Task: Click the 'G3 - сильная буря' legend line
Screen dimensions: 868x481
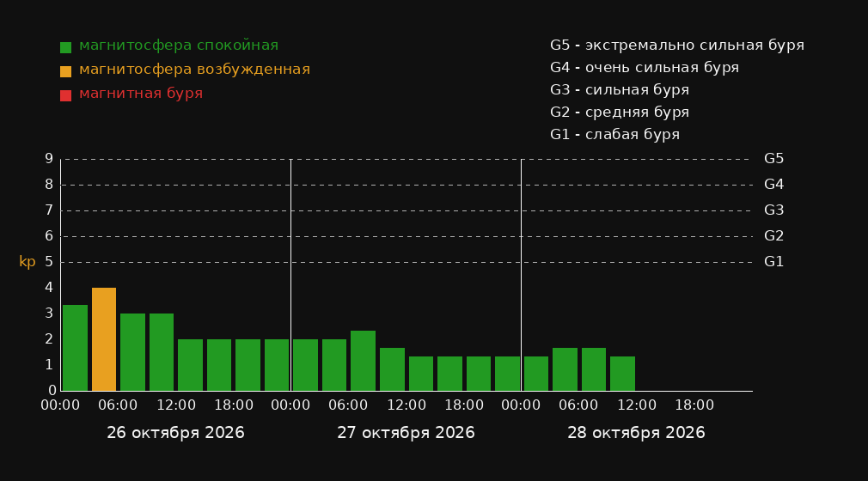Action: [620, 89]
